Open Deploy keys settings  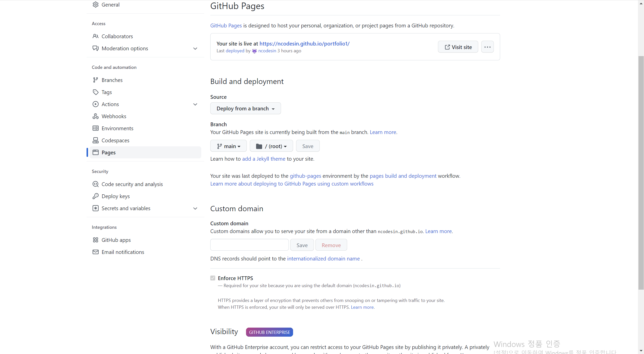(x=145, y=196)
